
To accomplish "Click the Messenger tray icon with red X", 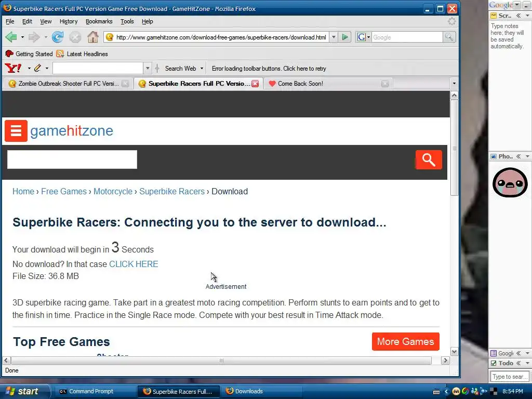I will [475, 391].
